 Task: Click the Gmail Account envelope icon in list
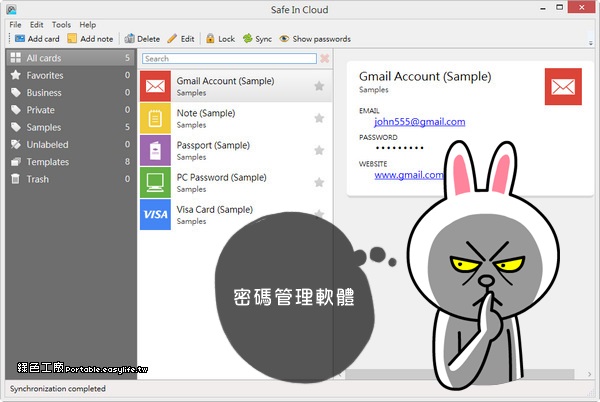(x=155, y=86)
